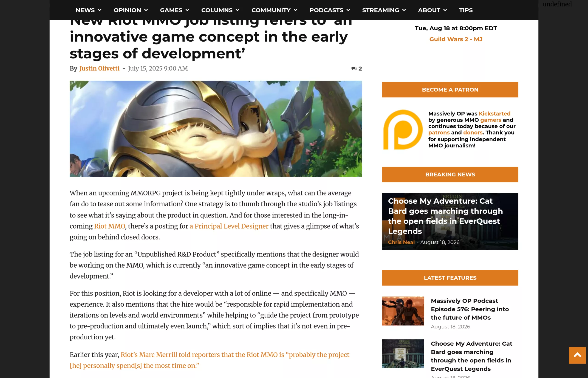Image resolution: width=588 pixels, height=378 pixels.
Task: Open the GAMES menu item
Action: click(171, 10)
